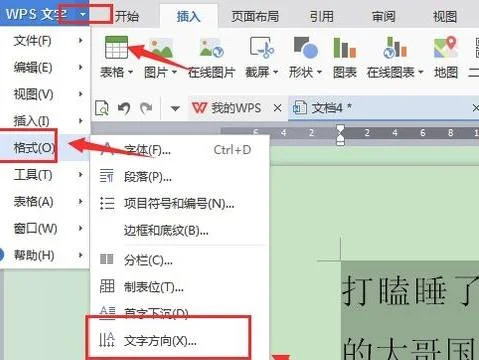
Task: Click the Map pin icon
Action: pos(445,47)
